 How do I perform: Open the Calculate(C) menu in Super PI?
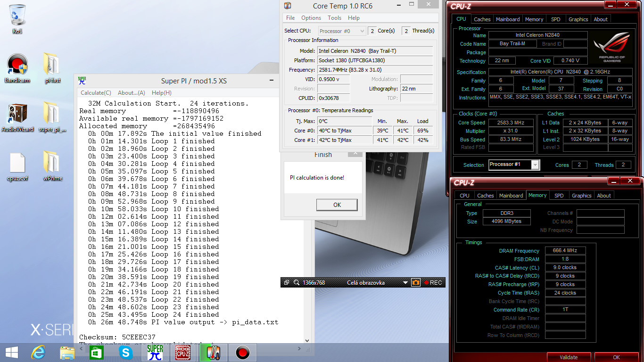tap(96, 93)
